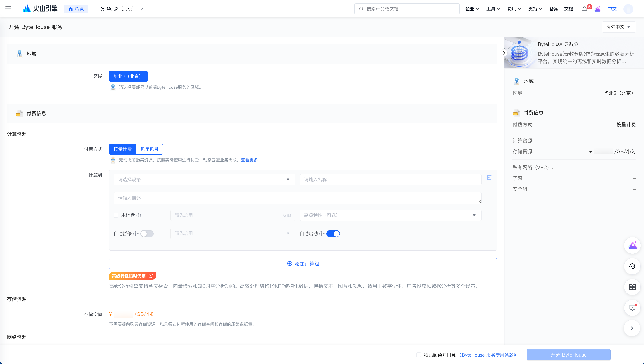Click the feedback message floating icon
Screen dimensions: 644x364
pos(632,307)
